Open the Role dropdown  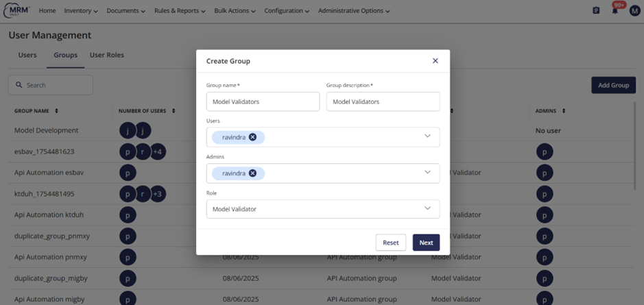click(x=322, y=209)
